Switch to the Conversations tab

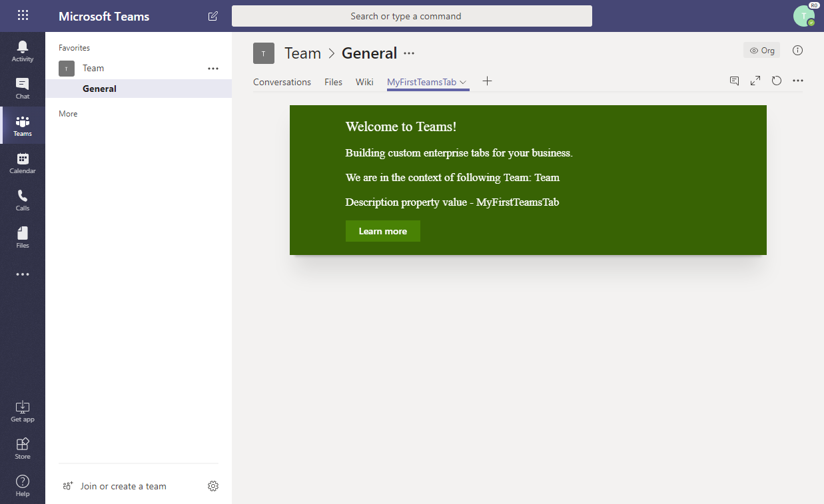tap(282, 82)
